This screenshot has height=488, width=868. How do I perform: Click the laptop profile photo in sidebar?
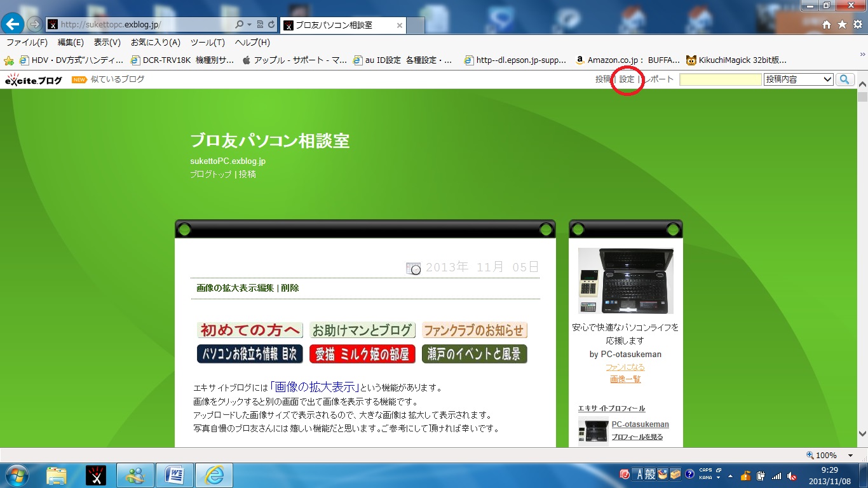click(626, 281)
